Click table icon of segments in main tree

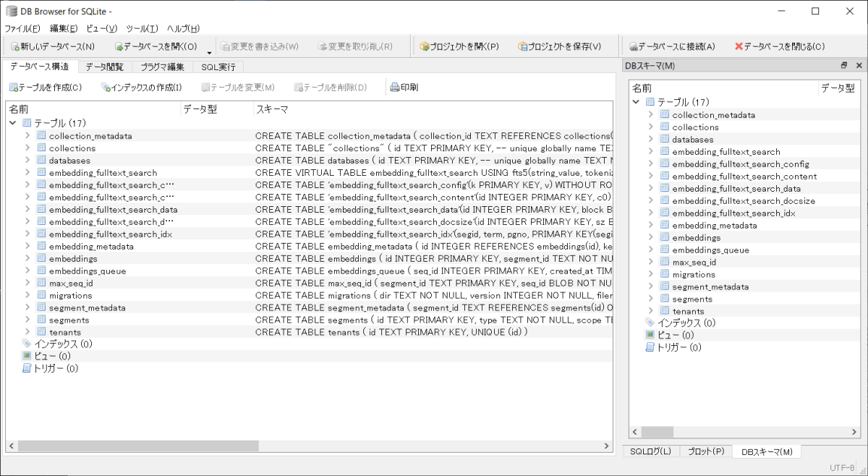41,320
